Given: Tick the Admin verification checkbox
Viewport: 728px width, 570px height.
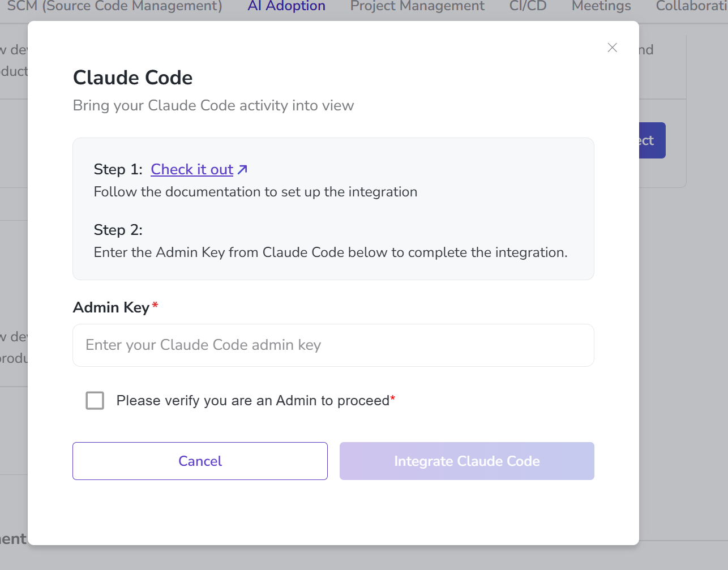Looking at the screenshot, I should pyautogui.click(x=95, y=400).
